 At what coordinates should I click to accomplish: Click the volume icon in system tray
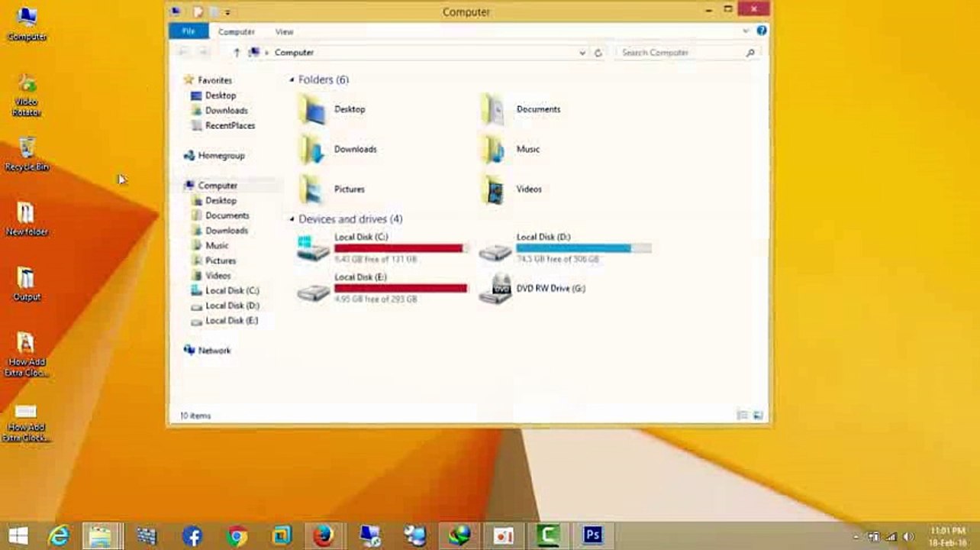(x=908, y=536)
